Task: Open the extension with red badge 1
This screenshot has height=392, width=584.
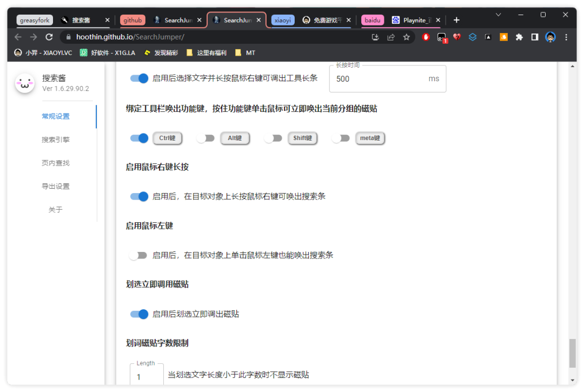Action: [x=442, y=37]
